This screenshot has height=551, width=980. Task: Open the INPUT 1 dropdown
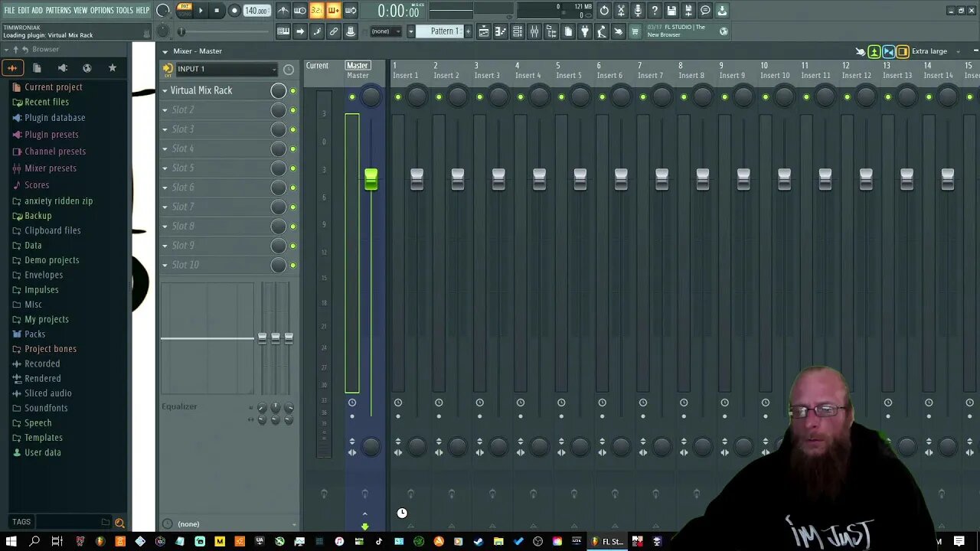226,69
